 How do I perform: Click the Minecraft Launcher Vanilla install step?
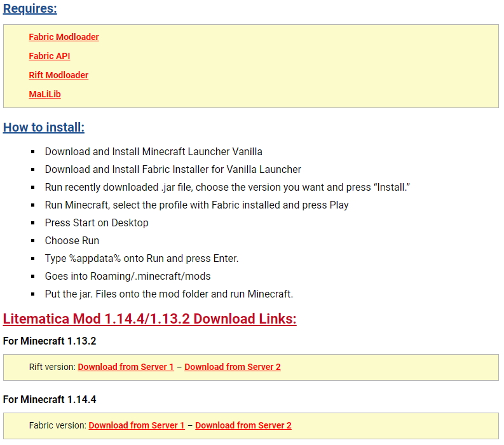153,151
